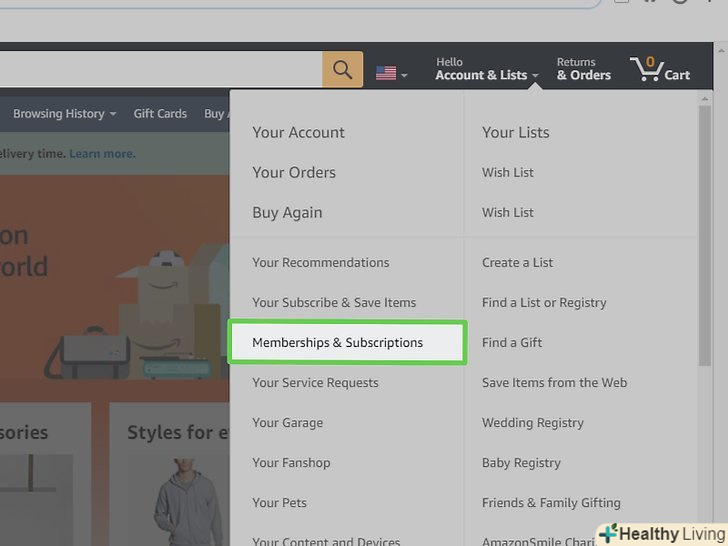This screenshot has width=728, height=546.
Task: Open the US flag language selector
Action: (x=391, y=73)
